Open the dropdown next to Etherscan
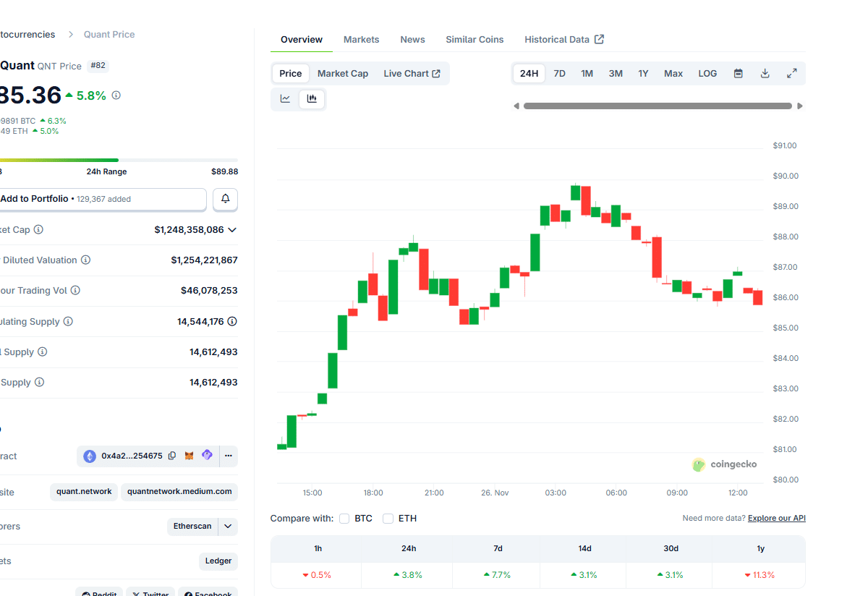 (x=228, y=527)
